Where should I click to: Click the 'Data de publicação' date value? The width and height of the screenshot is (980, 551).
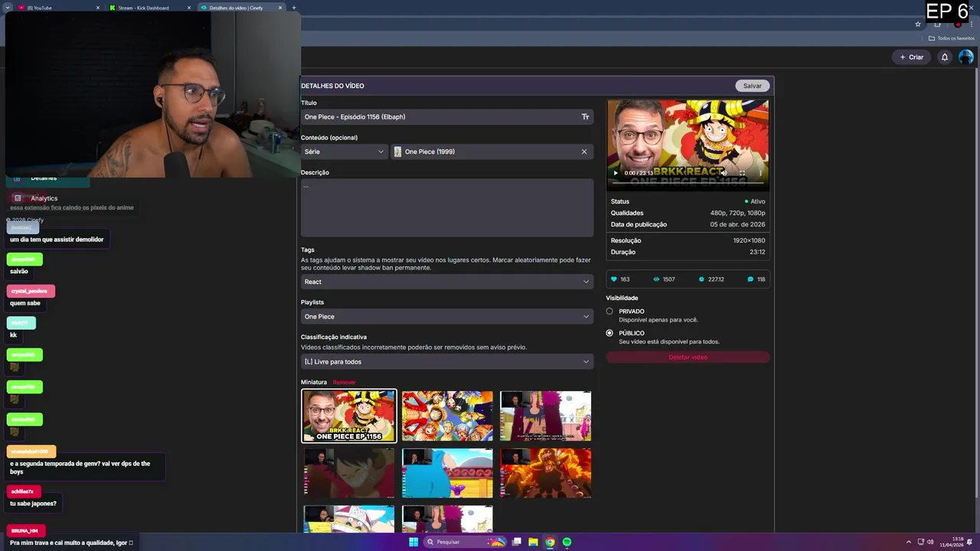[737, 225]
